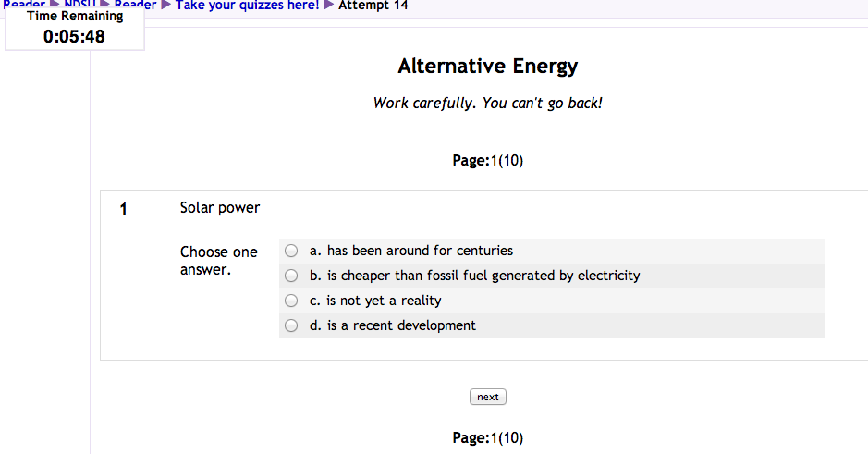This screenshot has width=868, height=454.
Task: Choose option b radio button about fossil fuel
Action: tap(291, 276)
